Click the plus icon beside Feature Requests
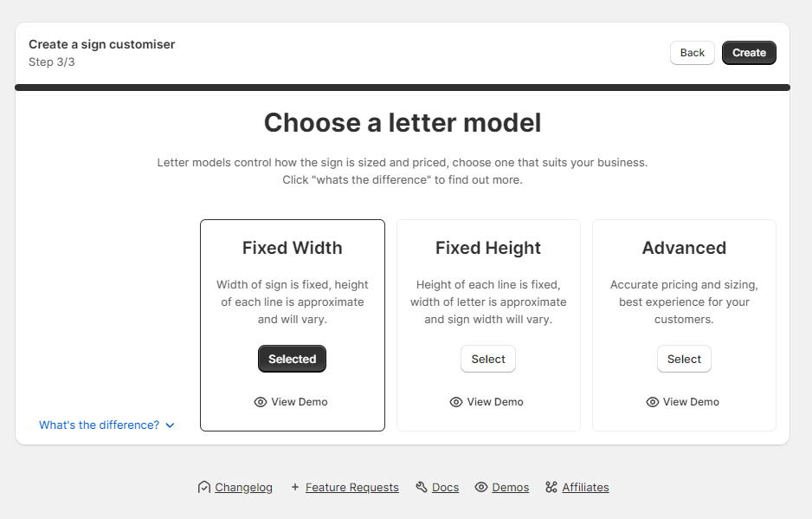The image size is (812, 519). (295, 487)
